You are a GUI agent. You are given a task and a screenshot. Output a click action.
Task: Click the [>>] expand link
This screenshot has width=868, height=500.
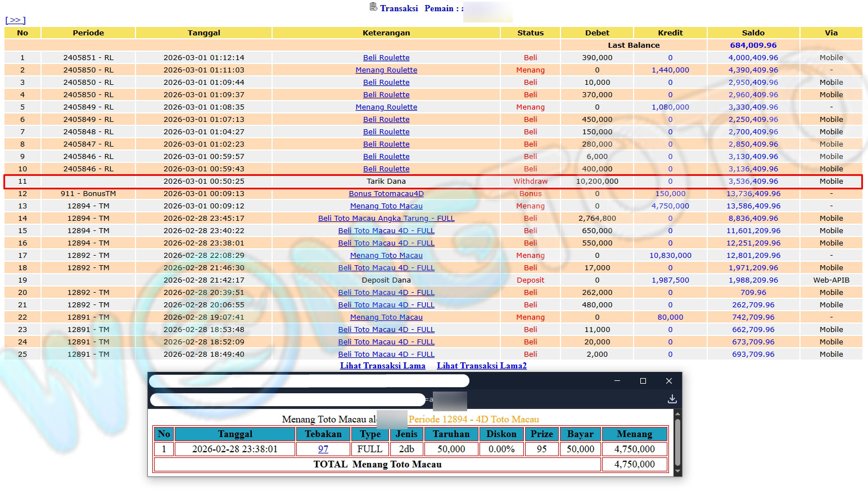[15, 20]
